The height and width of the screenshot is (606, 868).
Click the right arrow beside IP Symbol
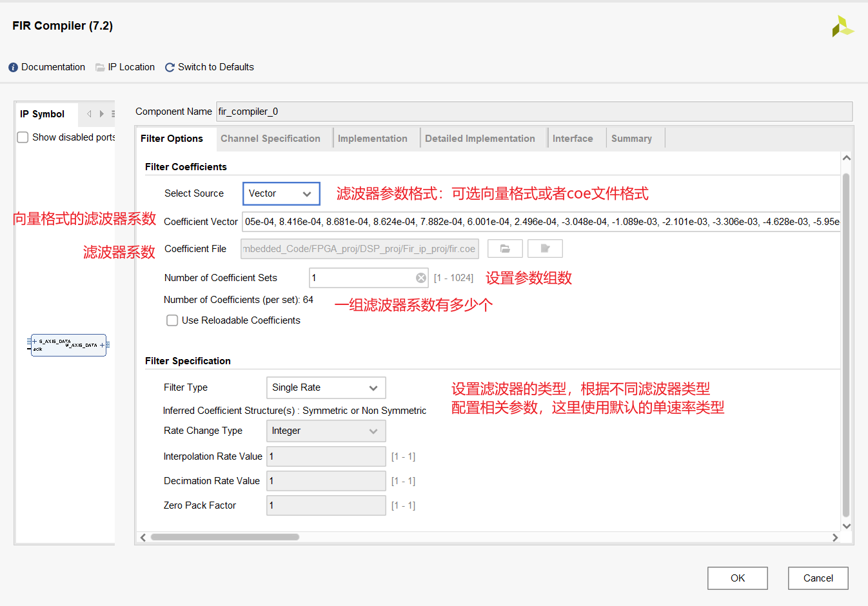pyautogui.click(x=101, y=114)
